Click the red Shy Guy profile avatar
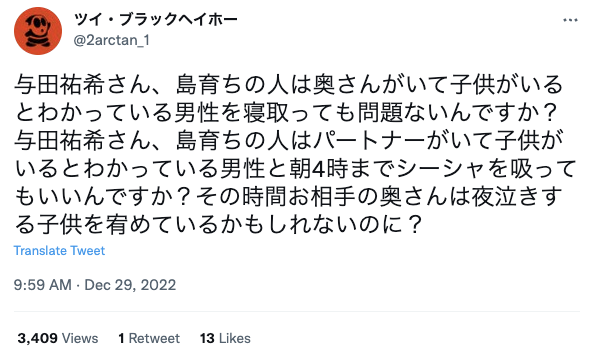 click(38, 31)
